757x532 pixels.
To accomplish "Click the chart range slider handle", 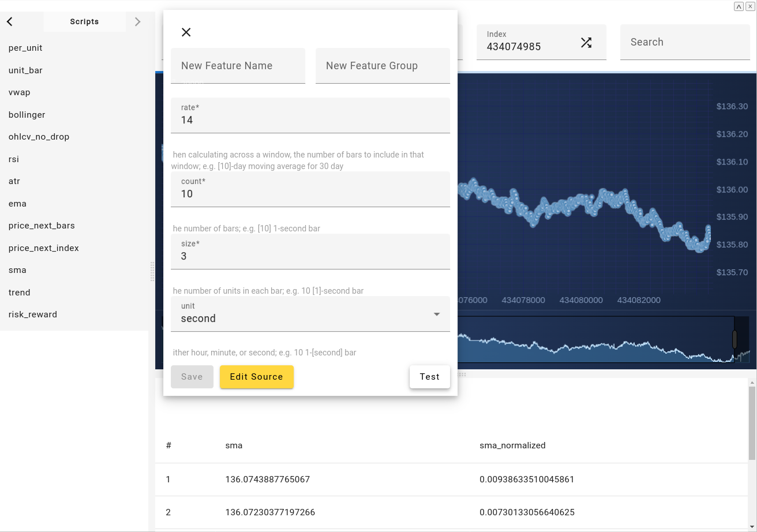I will tap(734, 339).
